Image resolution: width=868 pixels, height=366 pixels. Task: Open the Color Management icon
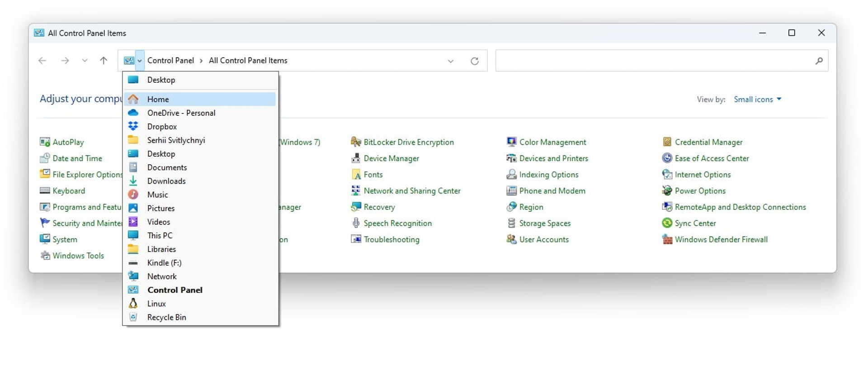coord(511,142)
